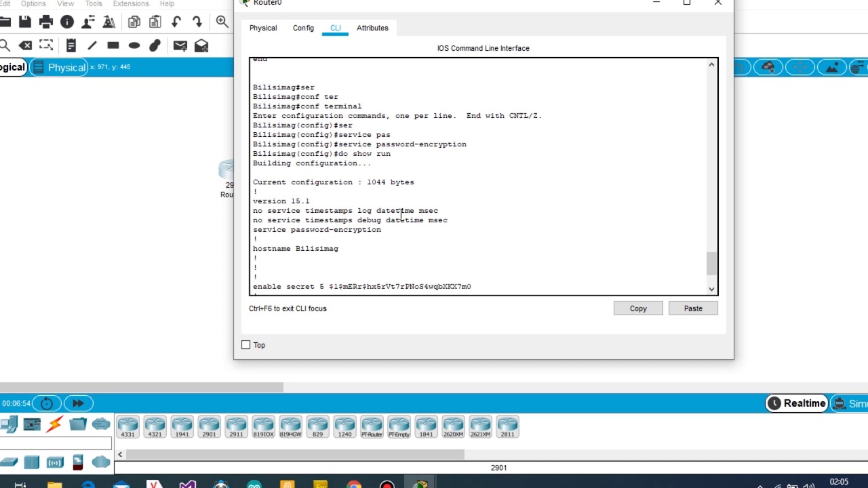Image resolution: width=868 pixels, height=488 pixels.
Task: Select the Draw Rectangle tool
Action: coord(113,45)
